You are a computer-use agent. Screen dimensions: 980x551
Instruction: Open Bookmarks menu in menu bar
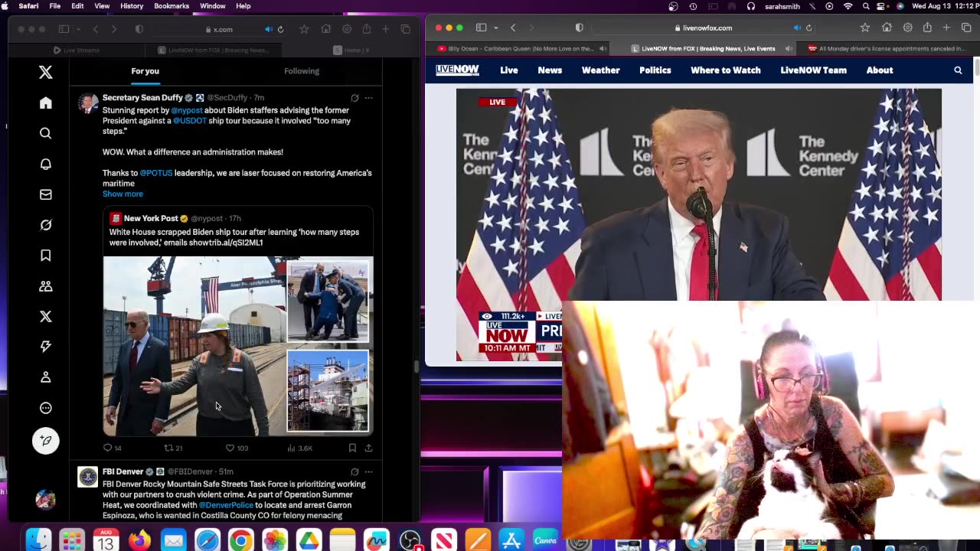click(x=171, y=6)
